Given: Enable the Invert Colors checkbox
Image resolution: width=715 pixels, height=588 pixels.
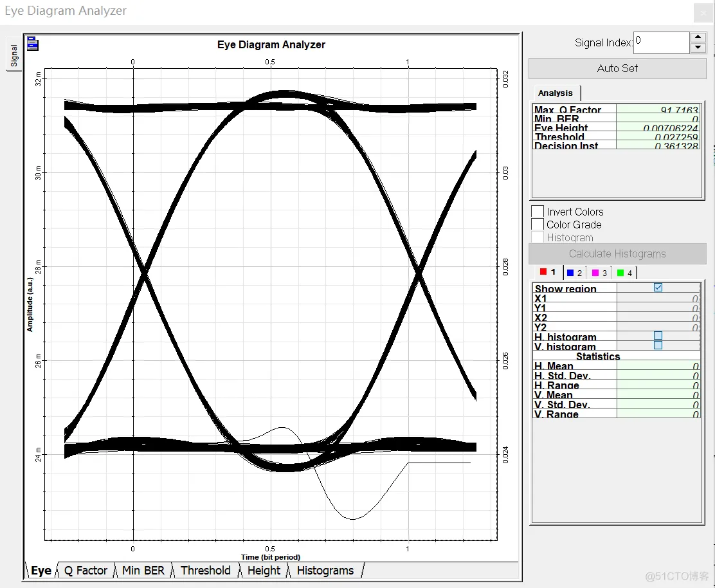Looking at the screenshot, I should (x=538, y=212).
